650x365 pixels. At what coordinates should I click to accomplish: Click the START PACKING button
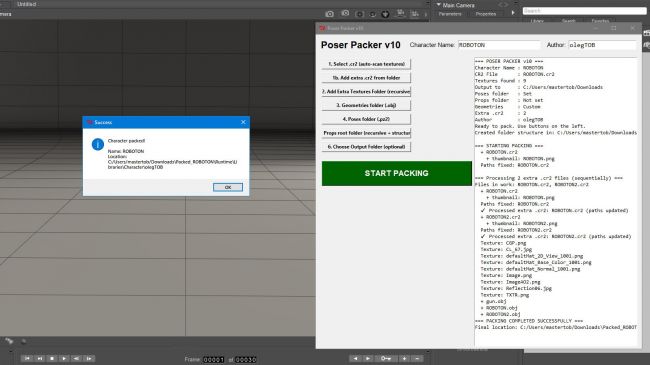pos(397,173)
